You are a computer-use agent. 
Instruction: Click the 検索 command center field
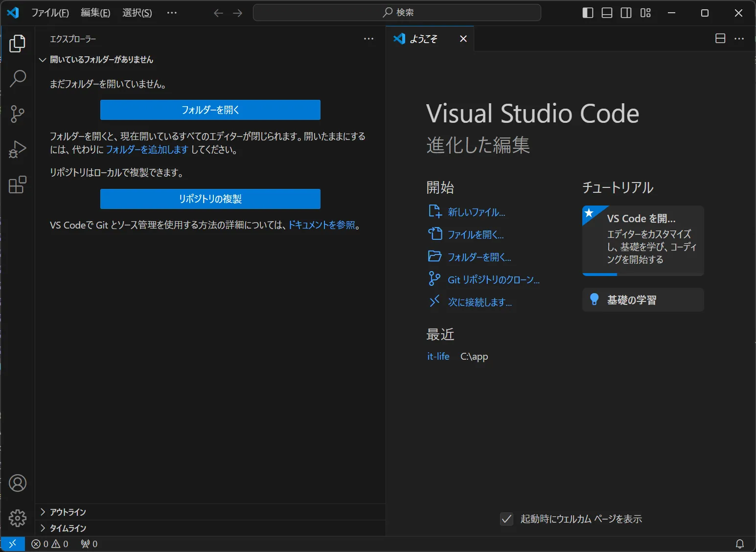click(397, 13)
